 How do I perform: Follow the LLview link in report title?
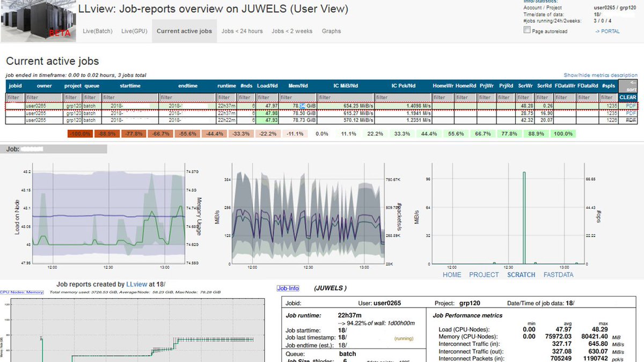[135, 284]
